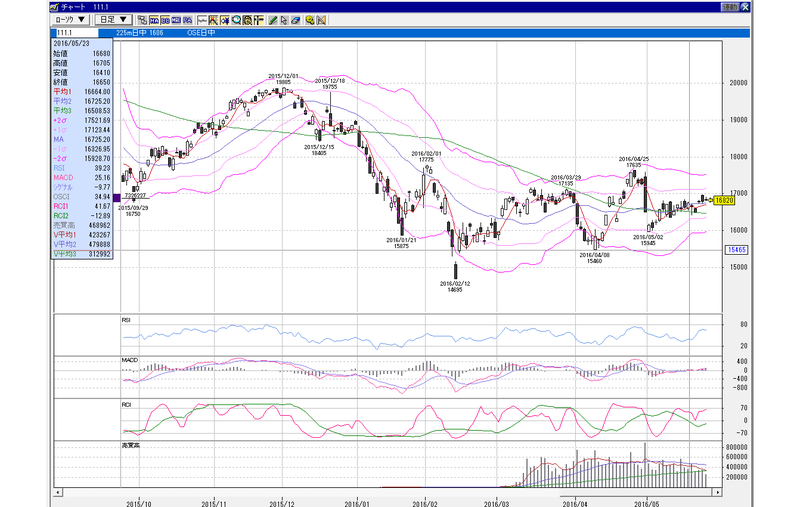The width and height of the screenshot is (800, 507).
Task: Toggle the BB Bollinger bands indicator
Action: pyautogui.click(x=165, y=20)
